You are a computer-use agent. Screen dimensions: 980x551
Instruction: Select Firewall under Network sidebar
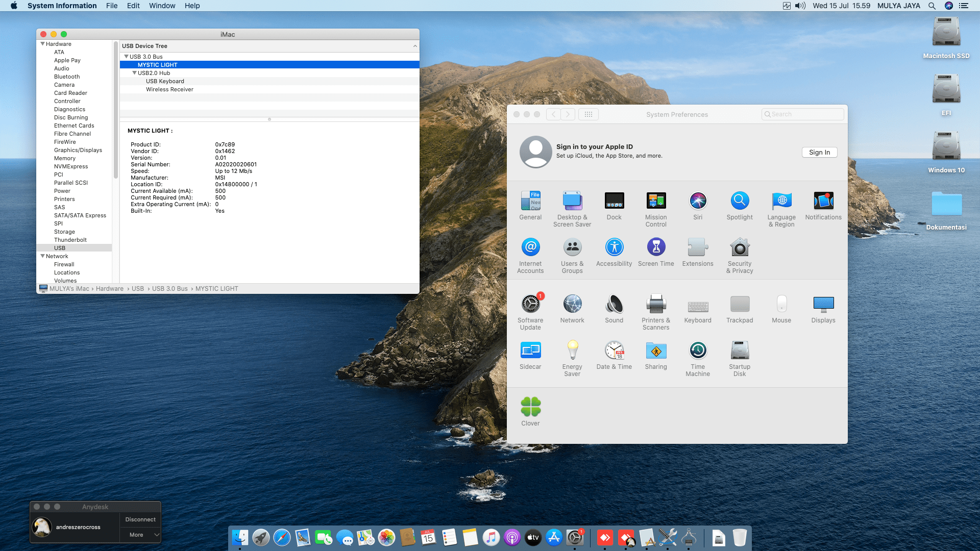click(64, 264)
